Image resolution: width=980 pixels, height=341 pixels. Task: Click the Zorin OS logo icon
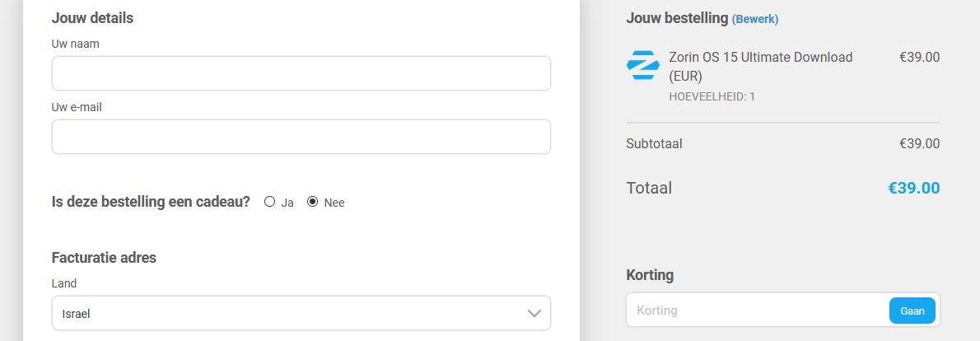click(x=642, y=65)
